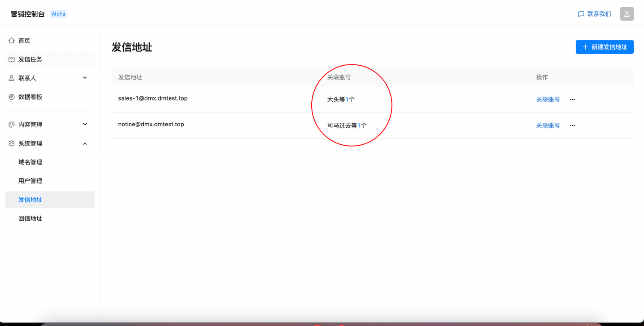
Task: Click 关联账号 for sales-1@dmx.dmtest.top
Action: [x=548, y=99]
